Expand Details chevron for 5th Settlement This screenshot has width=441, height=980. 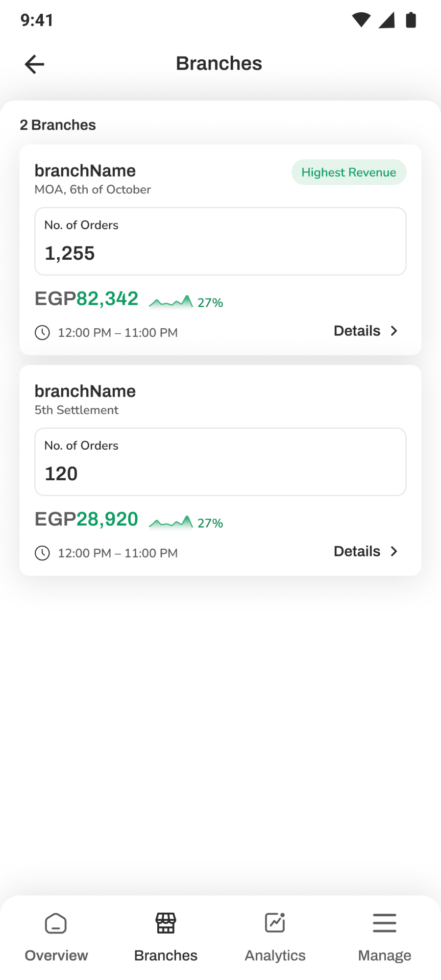394,551
